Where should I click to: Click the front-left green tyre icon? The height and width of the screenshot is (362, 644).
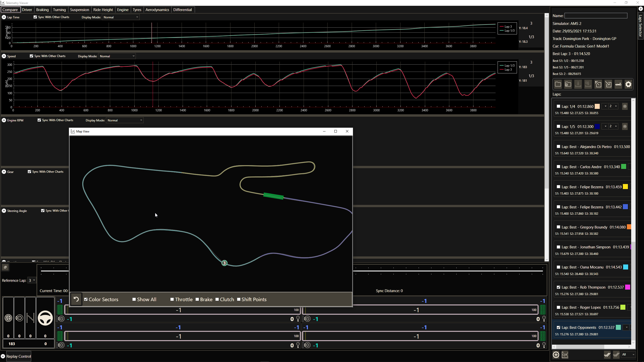point(60,310)
